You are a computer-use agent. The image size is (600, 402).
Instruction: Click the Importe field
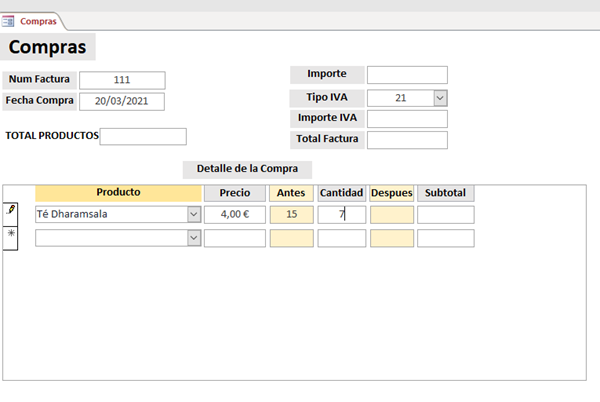click(407, 75)
